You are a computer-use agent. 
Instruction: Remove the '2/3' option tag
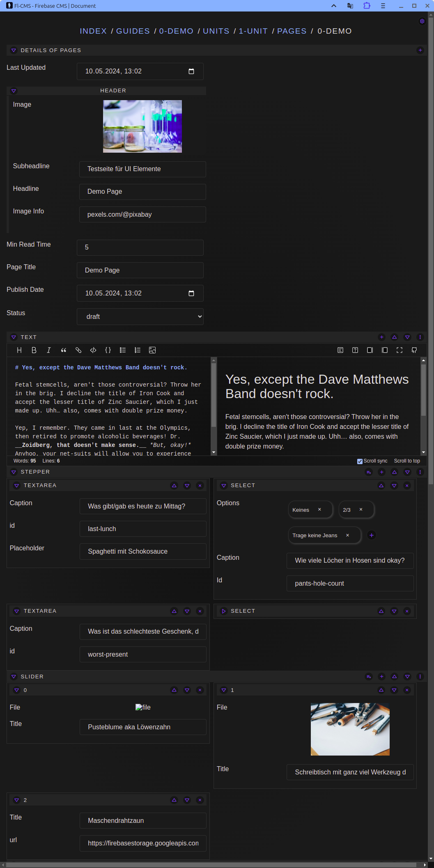[361, 509]
